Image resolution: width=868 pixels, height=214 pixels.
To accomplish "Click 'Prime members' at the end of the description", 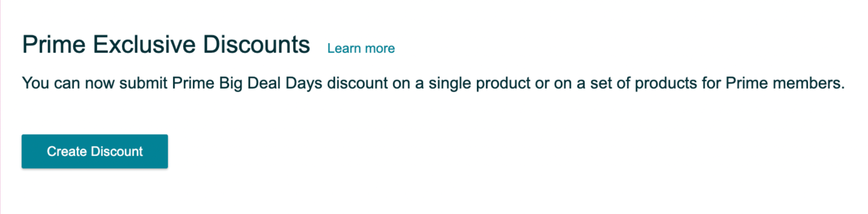I will click(x=785, y=83).
